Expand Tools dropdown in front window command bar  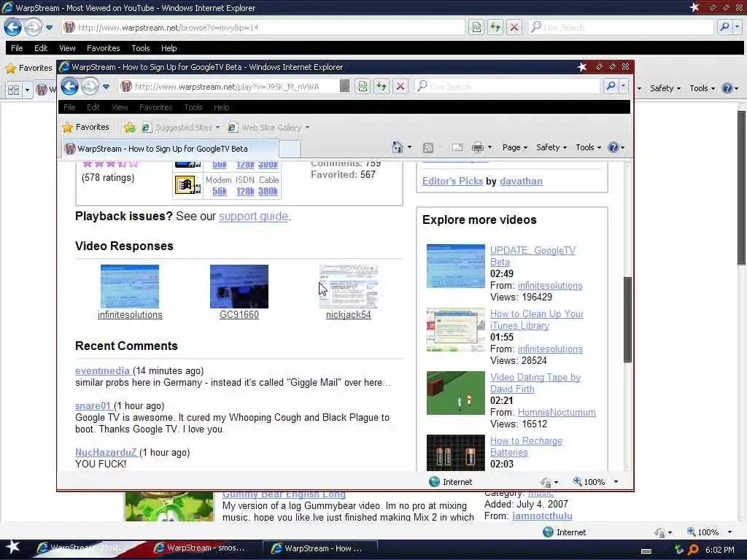589,147
